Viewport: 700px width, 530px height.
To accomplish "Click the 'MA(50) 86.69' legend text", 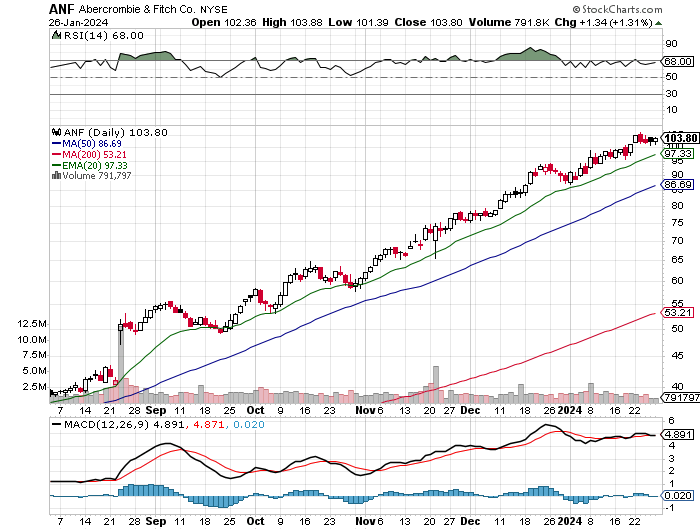I will [92, 143].
